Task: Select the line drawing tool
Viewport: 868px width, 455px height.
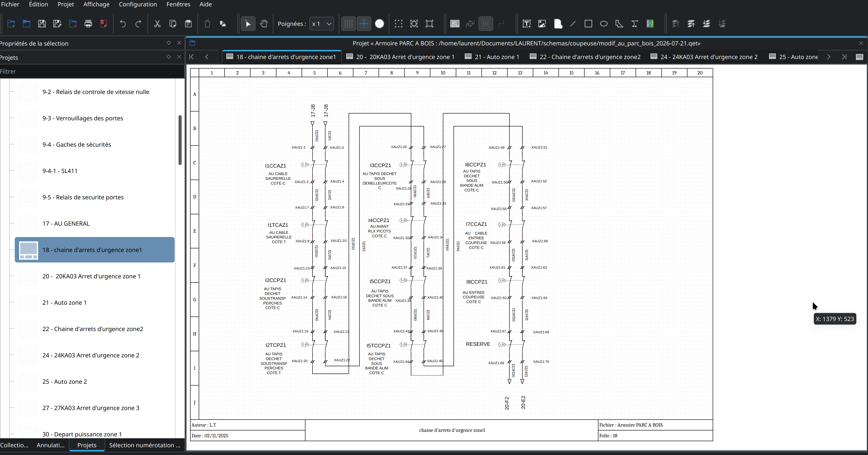Action: coord(573,24)
